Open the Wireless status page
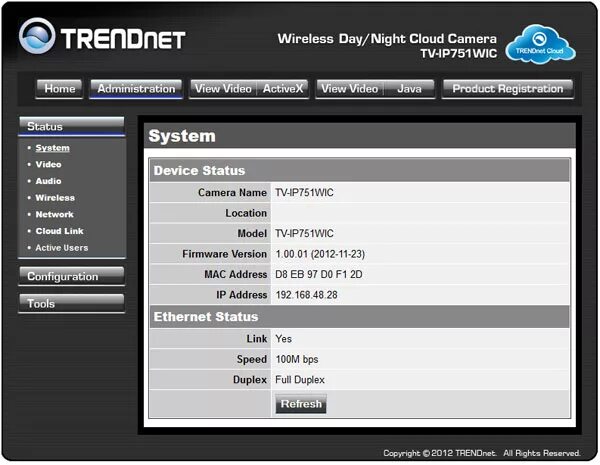 (x=55, y=198)
